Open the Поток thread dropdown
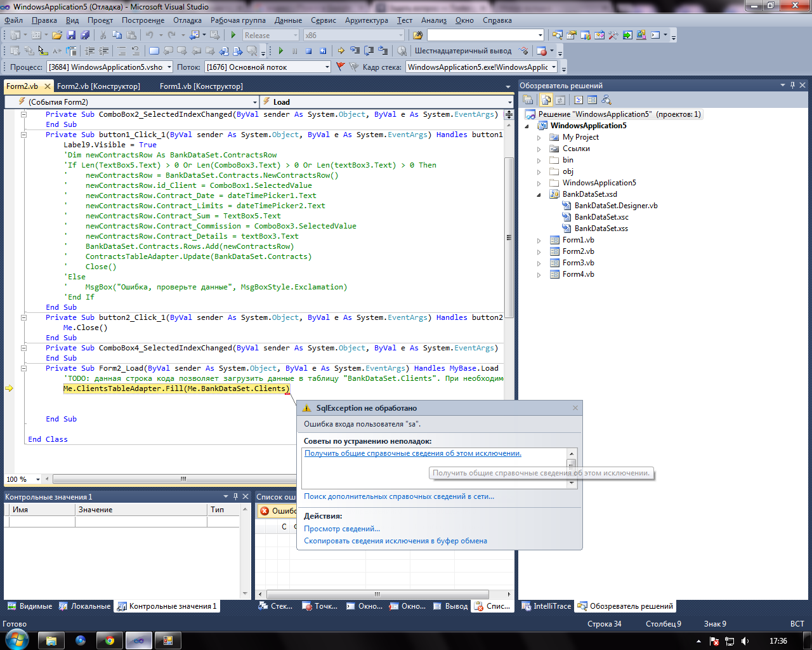 [327, 67]
